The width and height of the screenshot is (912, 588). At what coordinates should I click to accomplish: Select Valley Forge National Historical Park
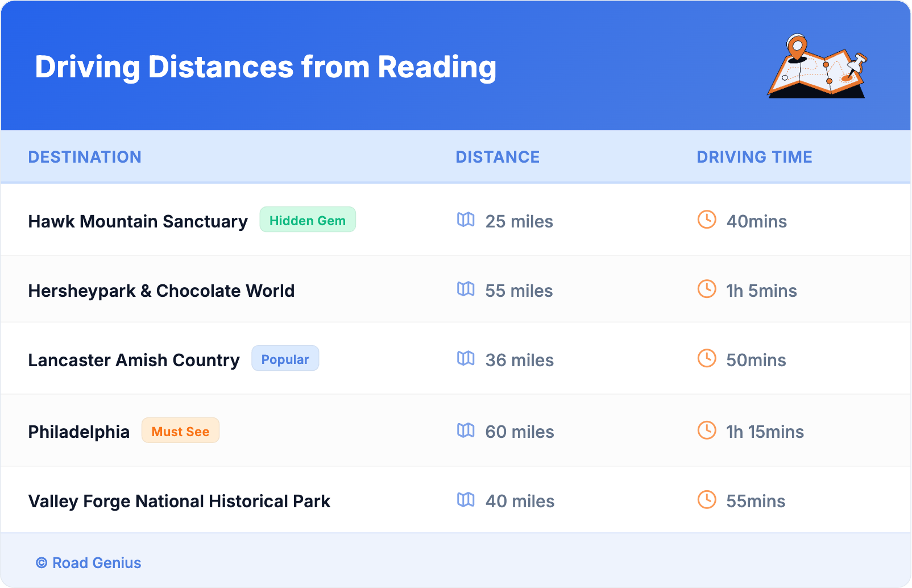pyautogui.click(x=179, y=501)
